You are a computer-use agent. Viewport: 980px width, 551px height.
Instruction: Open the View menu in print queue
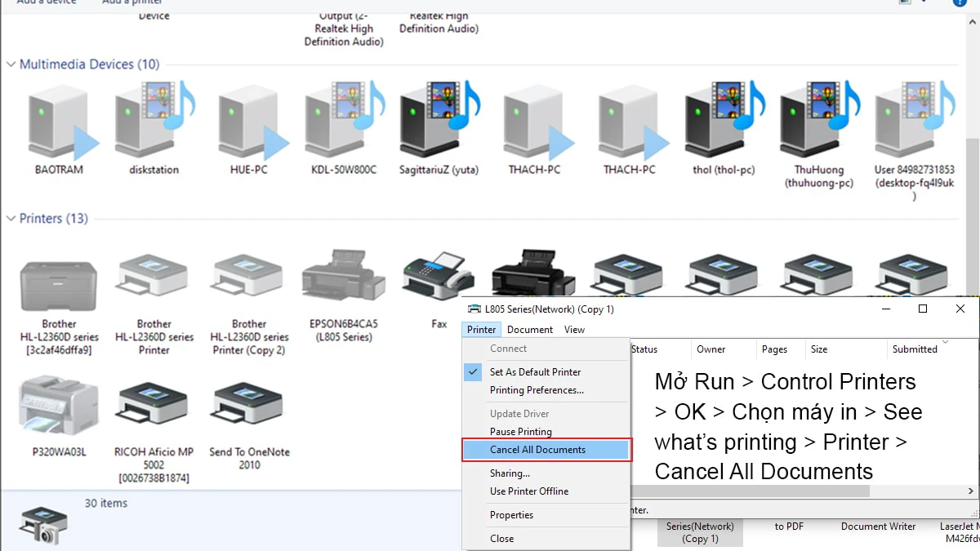point(575,330)
